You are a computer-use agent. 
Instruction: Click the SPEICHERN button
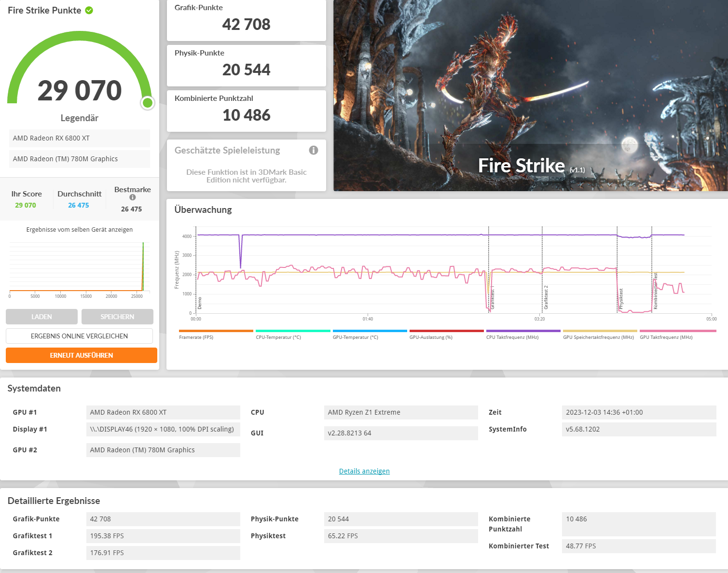pyautogui.click(x=117, y=317)
